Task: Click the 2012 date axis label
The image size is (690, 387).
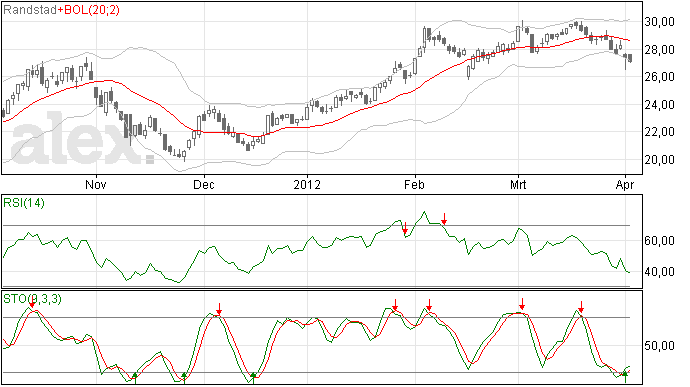Action: tap(307, 184)
